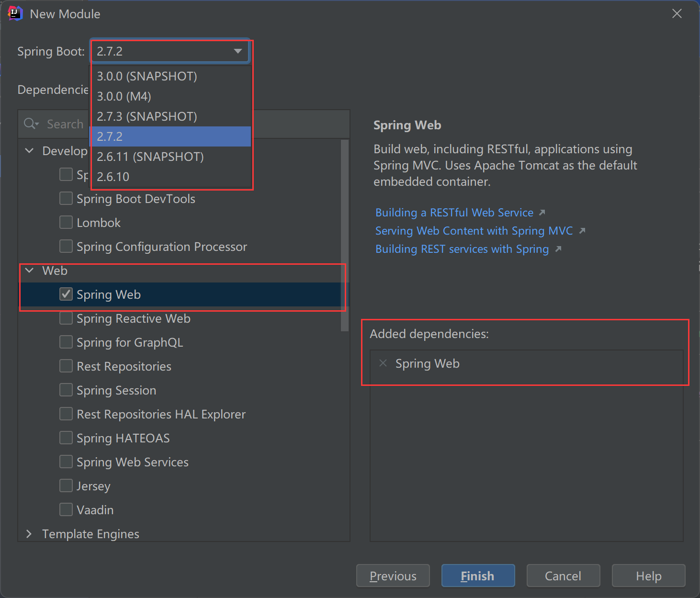The height and width of the screenshot is (598, 700).
Task: Click the search magnifier icon
Action: [x=31, y=124]
